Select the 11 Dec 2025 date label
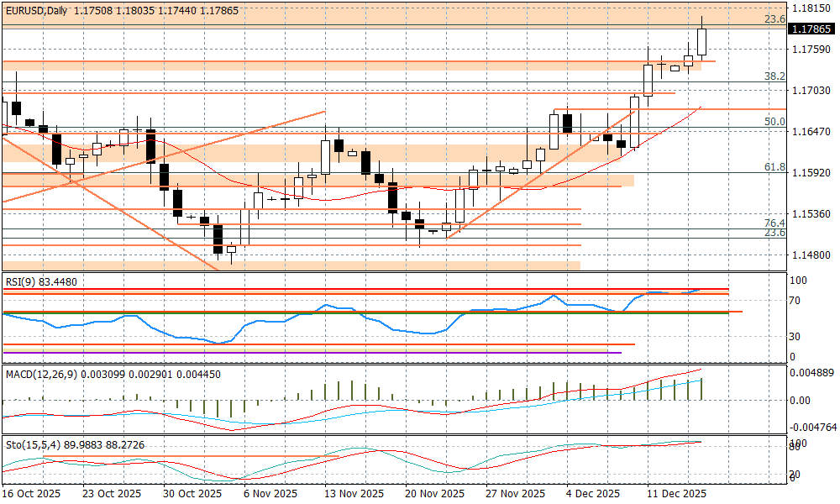The height and width of the screenshot is (504, 840). (x=675, y=494)
